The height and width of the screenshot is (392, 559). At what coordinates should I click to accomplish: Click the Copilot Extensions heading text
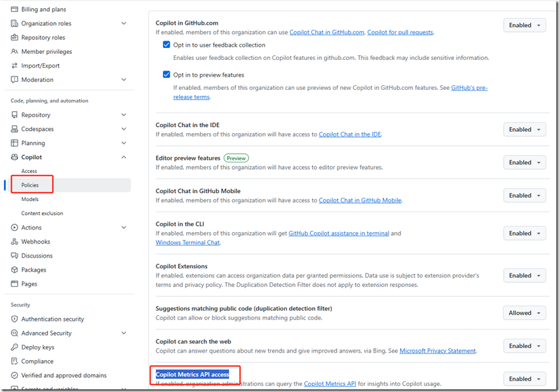(x=182, y=266)
